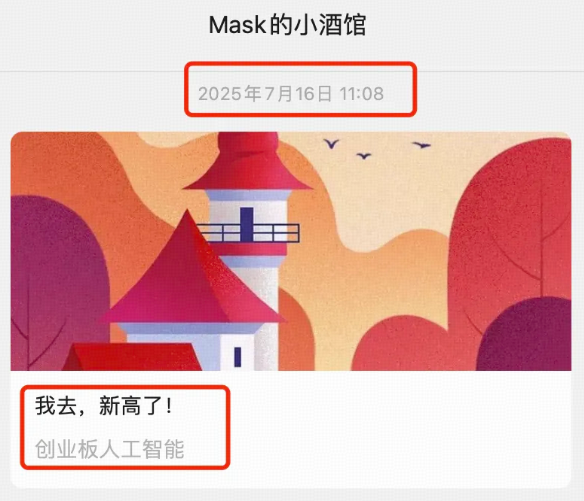Click the red flat roof at bottom left
Image resolution: width=584 pixels, height=501 pixels.
click(132, 357)
